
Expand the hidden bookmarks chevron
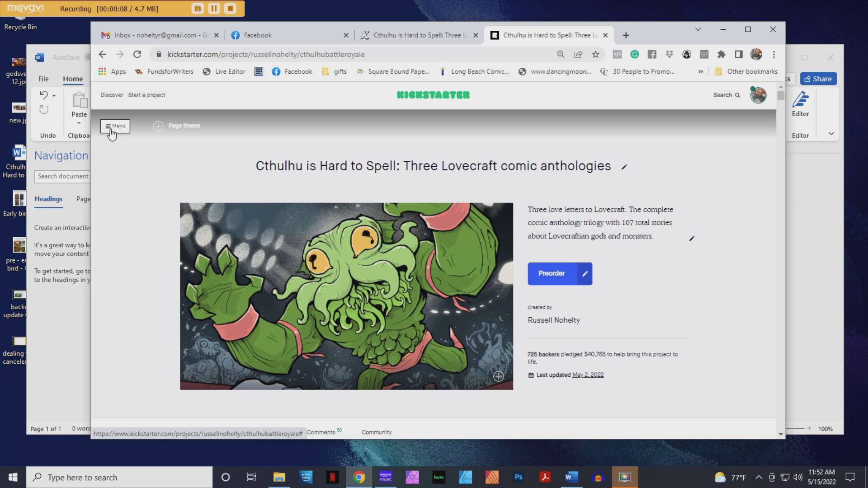700,71
